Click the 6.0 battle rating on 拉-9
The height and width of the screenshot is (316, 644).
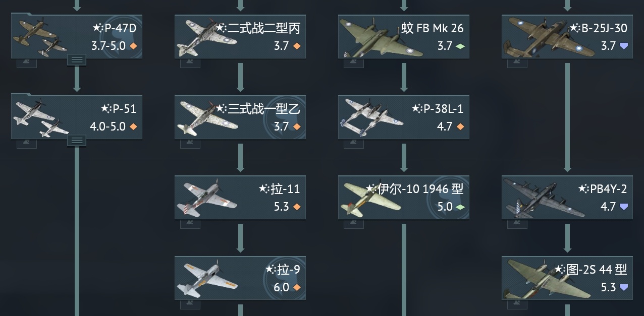click(x=281, y=287)
